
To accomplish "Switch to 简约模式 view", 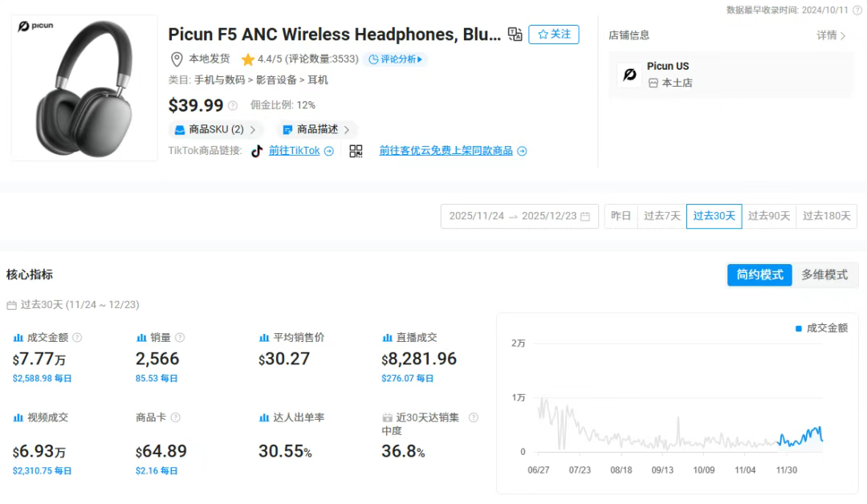I will click(759, 274).
